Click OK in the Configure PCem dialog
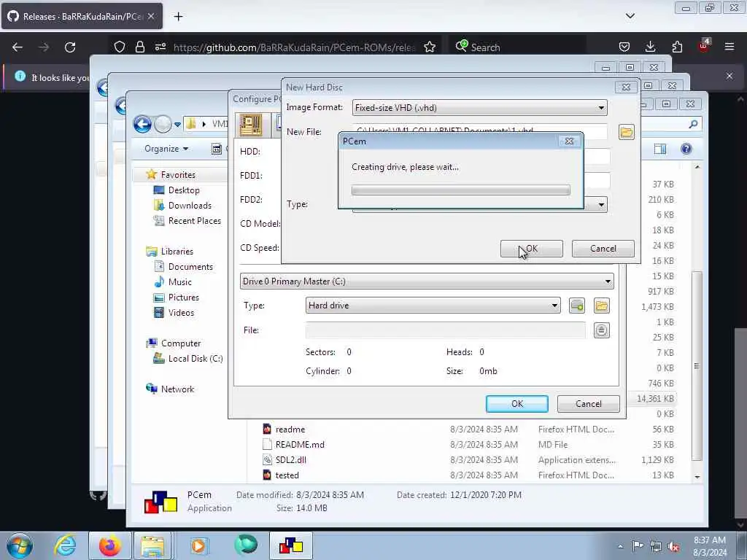This screenshot has width=747, height=560. pyautogui.click(x=517, y=404)
